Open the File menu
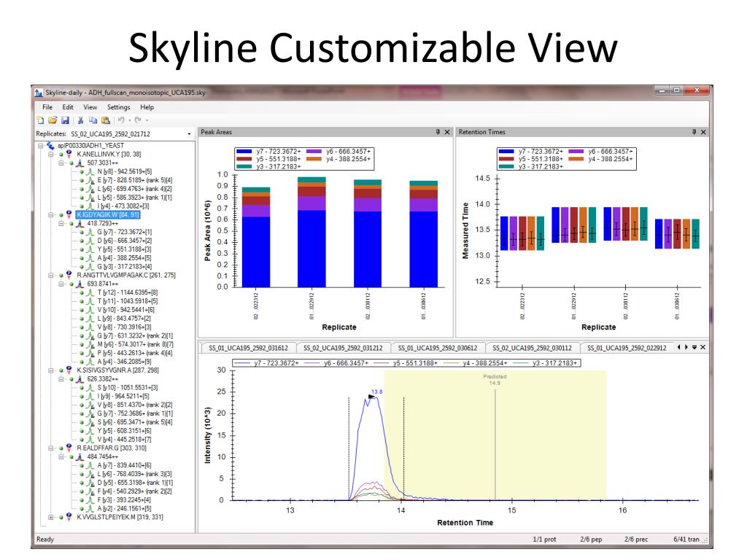747x560 pixels. tap(47, 107)
